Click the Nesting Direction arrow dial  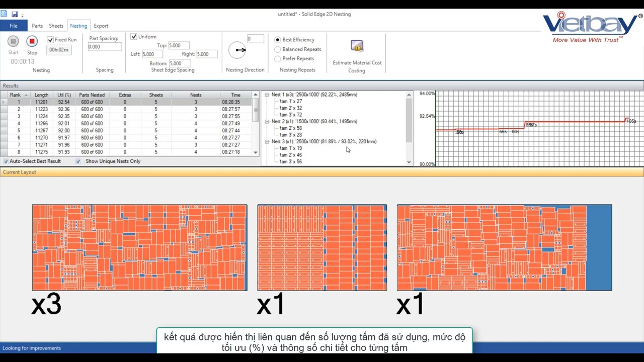coord(237,50)
